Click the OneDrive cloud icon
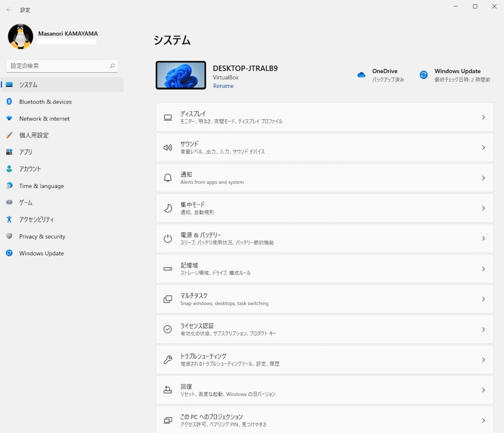504x433 pixels. 361,75
